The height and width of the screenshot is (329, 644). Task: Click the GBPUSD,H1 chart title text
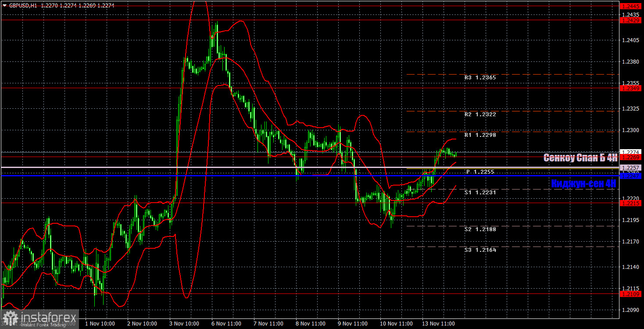point(23,6)
